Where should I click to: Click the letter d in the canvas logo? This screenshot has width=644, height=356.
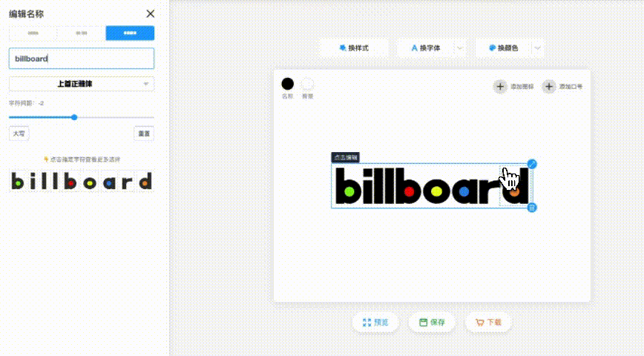[515, 186]
